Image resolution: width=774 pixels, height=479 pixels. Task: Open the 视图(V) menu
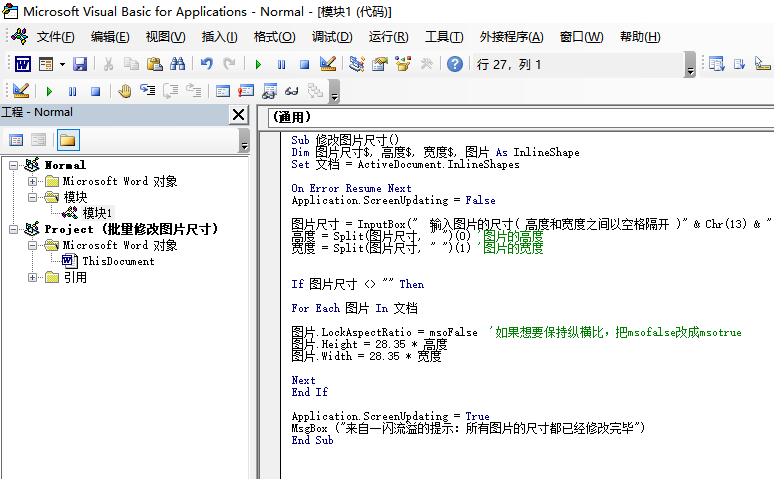[165, 37]
